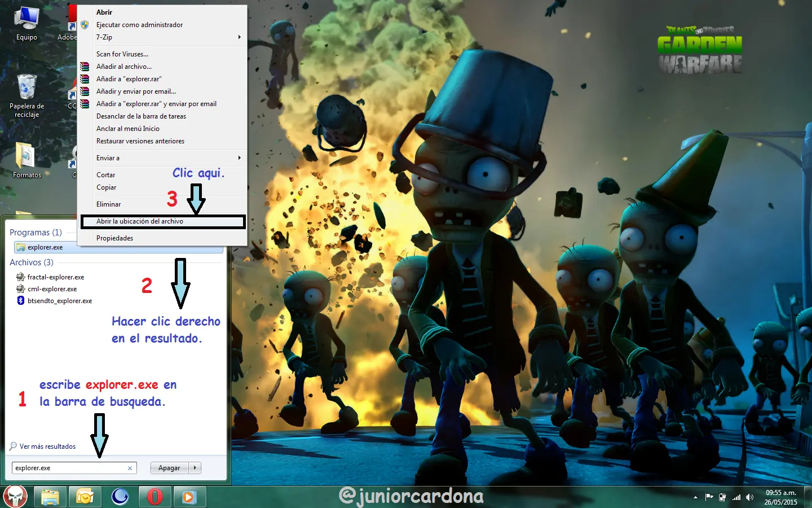Open the Equipo desktop icon

click(27, 24)
